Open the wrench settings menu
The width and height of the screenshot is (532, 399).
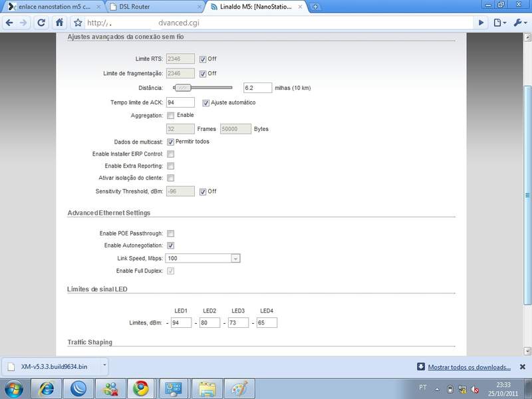point(520,23)
